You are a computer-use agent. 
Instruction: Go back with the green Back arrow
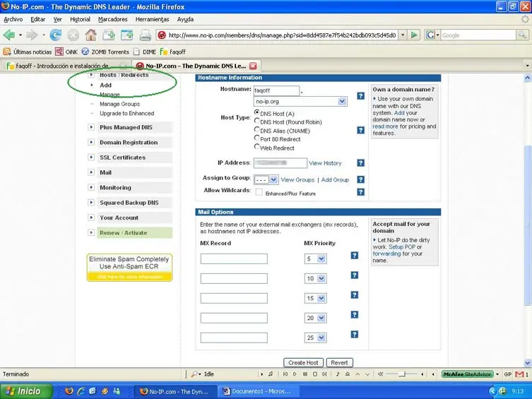tap(9, 35)
